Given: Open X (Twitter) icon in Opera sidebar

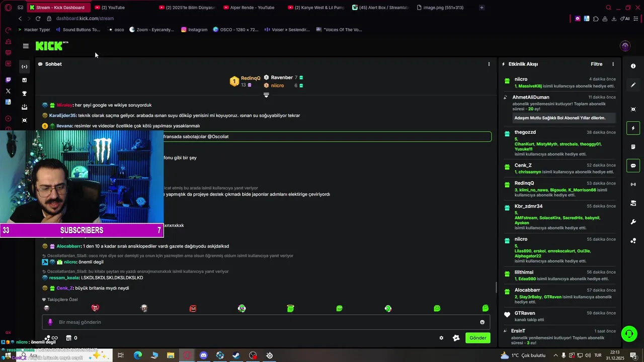Looking at the screenshot, I should click(8, 91).
